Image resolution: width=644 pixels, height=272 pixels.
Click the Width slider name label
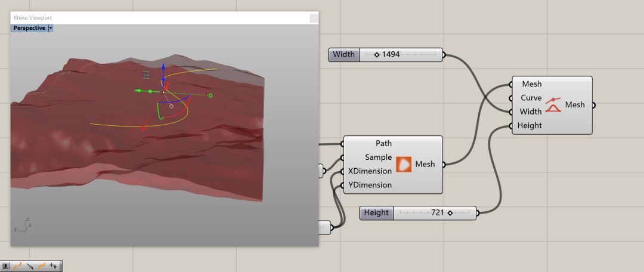point(343,55)
